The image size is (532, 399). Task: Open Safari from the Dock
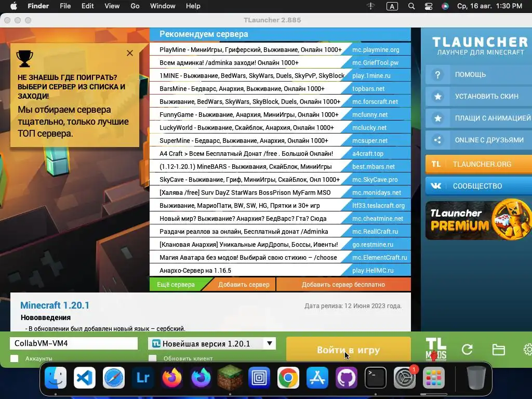point(114,377)
